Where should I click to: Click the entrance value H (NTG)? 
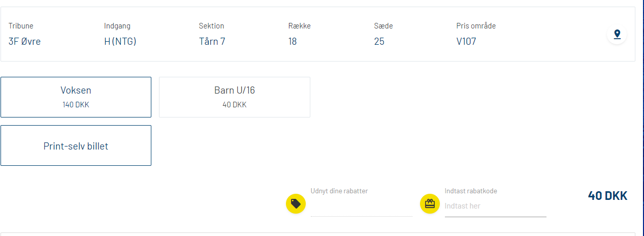click(120, 42)
